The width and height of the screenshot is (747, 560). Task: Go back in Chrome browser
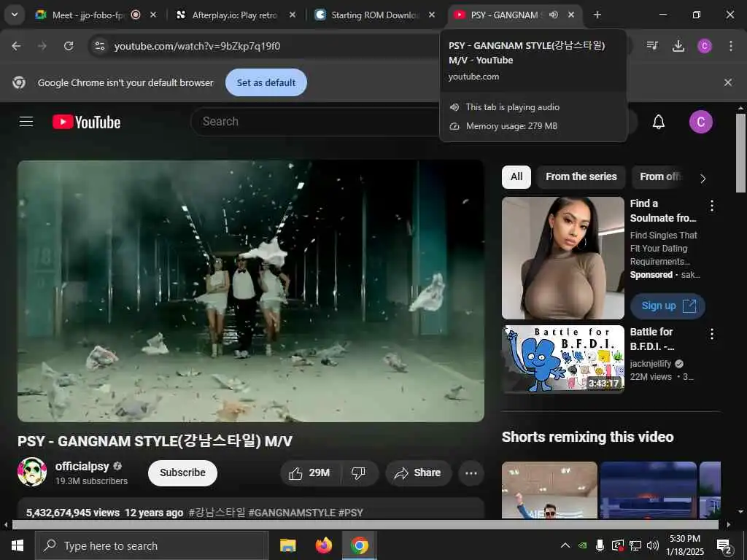click(16, 46)
